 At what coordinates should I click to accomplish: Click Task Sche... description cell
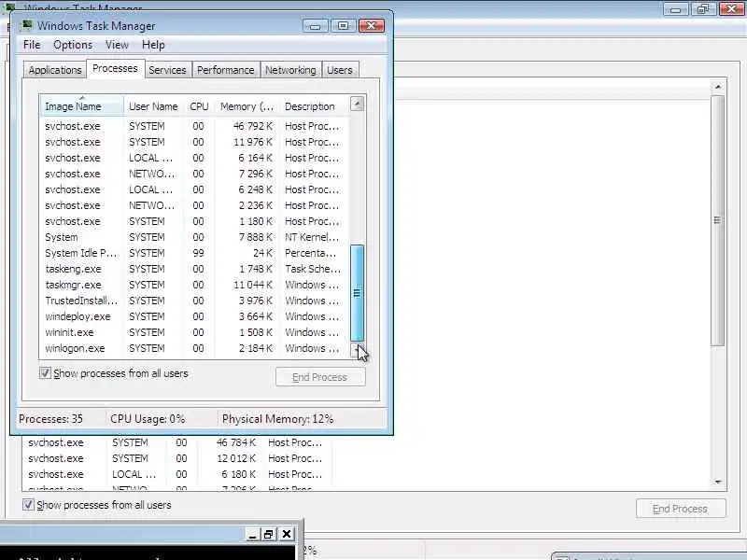tap(313, 269)
